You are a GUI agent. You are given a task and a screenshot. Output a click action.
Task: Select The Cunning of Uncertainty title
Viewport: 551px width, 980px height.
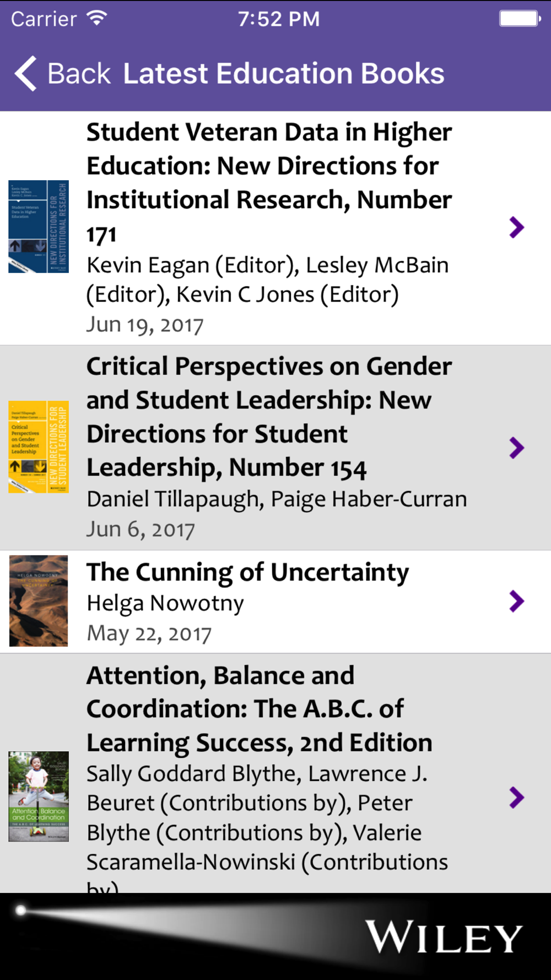(248, 572)
